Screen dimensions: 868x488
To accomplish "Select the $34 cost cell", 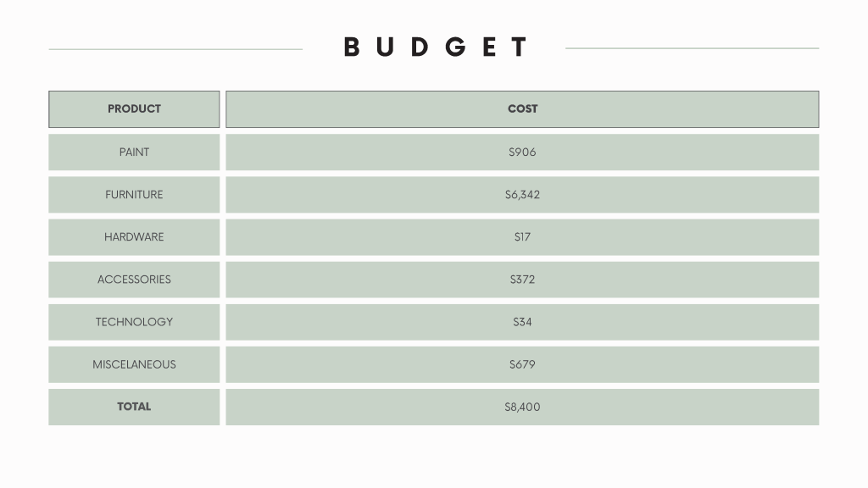I will (x=522, y=322).
